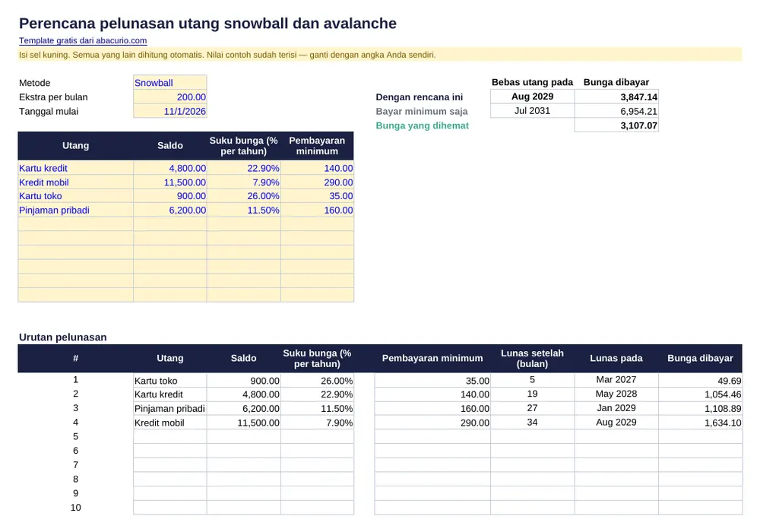Click the payoff months value 19
This screenshot has height=532, width=760.
[x=532, y=394]
